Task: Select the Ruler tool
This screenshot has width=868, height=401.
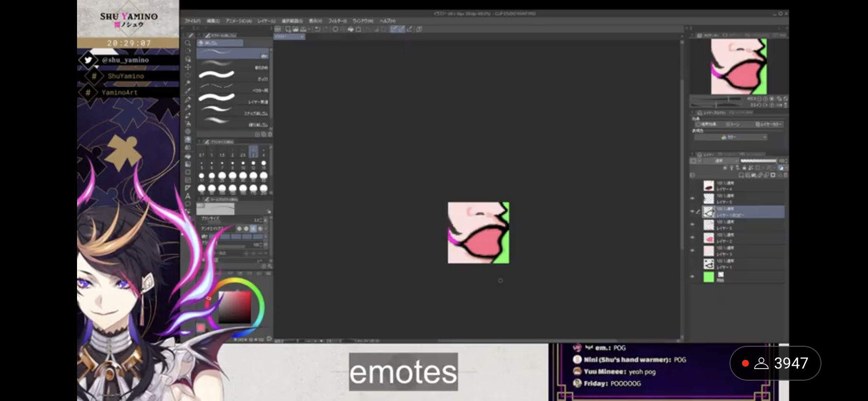Action: [188, 188]
